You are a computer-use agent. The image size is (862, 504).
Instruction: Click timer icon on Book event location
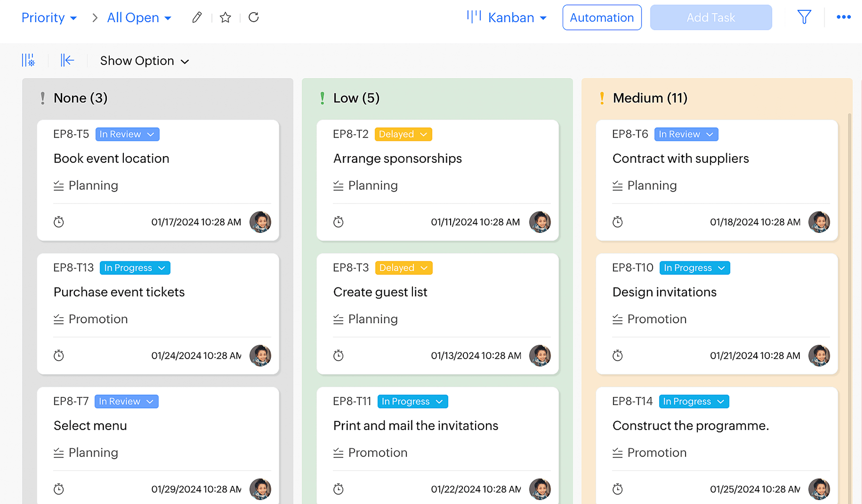pos(59,222)
